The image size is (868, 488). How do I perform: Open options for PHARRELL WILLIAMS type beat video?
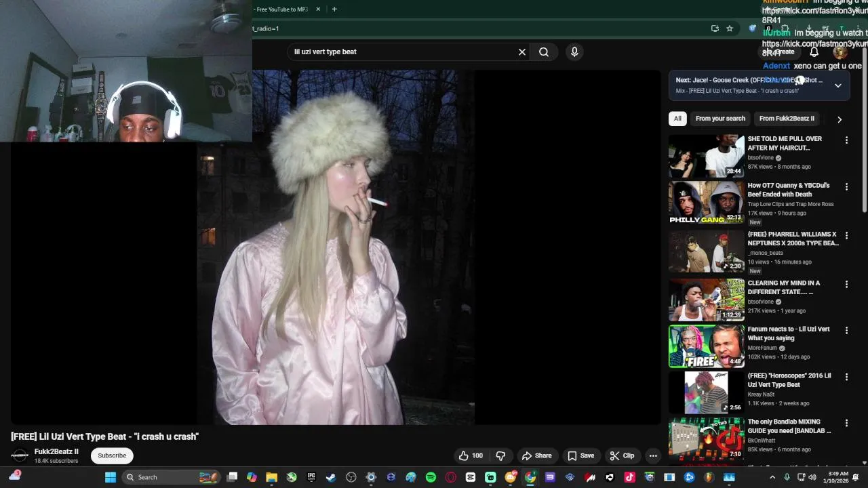846,235
